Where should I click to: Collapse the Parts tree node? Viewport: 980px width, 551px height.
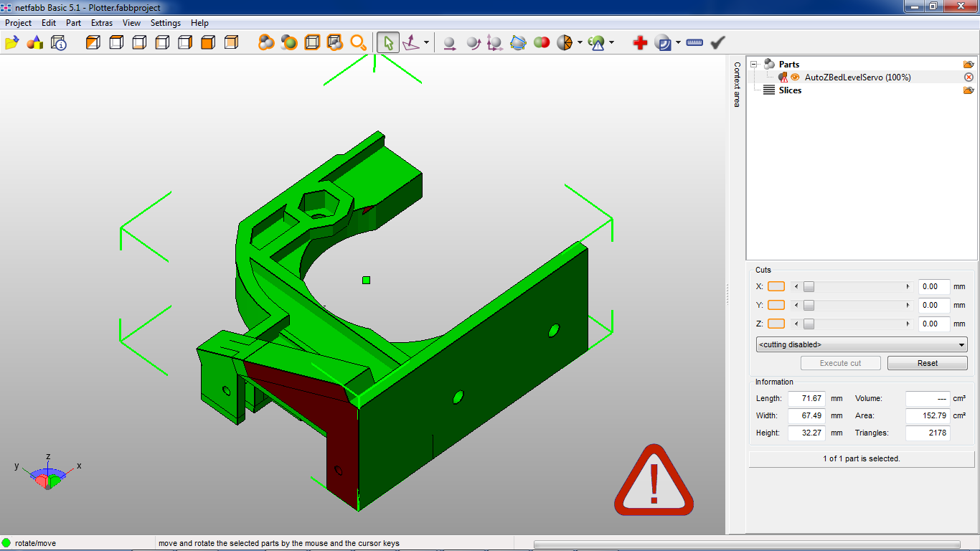coord(754,65)
